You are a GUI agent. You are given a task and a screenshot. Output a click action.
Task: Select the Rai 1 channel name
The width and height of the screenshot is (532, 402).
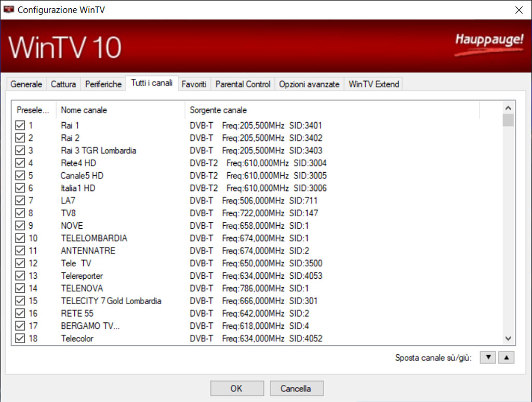coord(70,126)
